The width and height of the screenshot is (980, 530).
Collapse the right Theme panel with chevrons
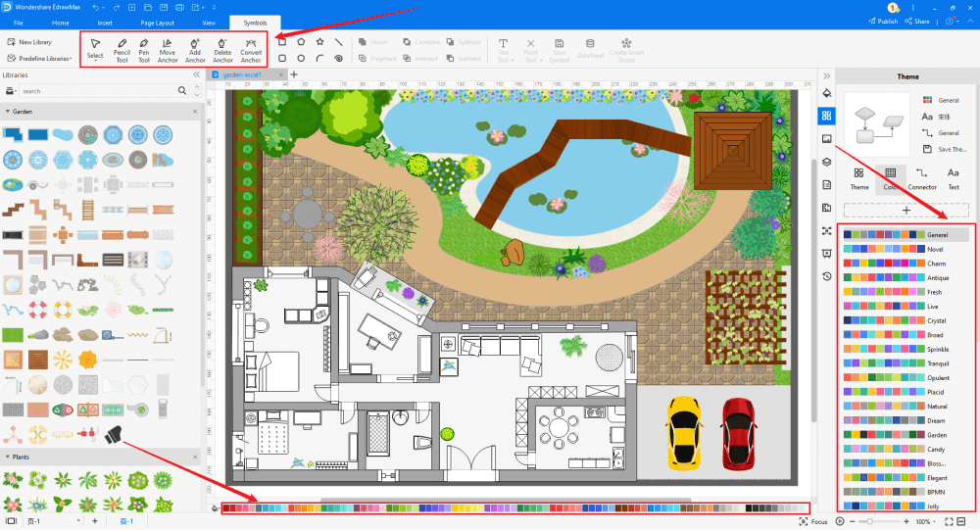click(x=827, y=76)
